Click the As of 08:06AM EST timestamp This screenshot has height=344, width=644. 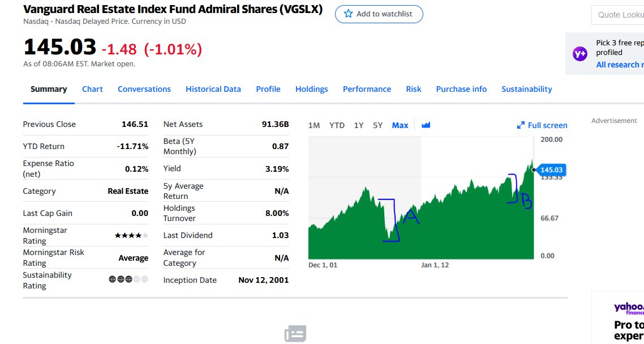pos(79,64)
